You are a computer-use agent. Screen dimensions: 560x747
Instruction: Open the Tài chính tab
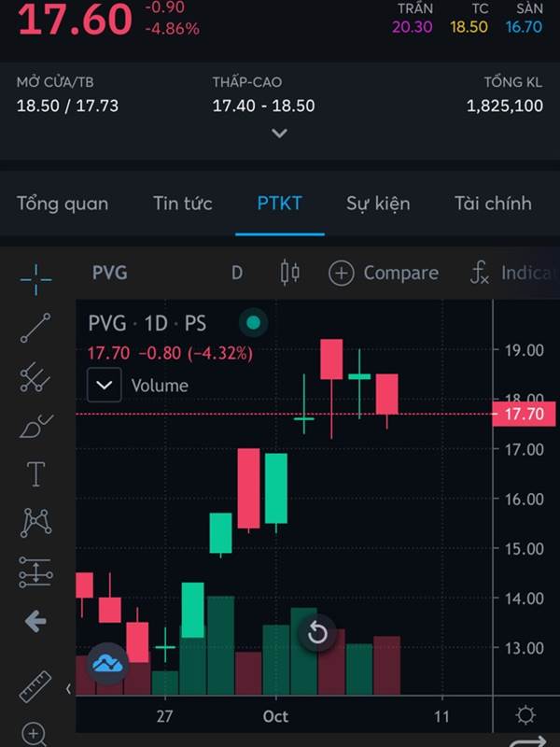(494, 204)
